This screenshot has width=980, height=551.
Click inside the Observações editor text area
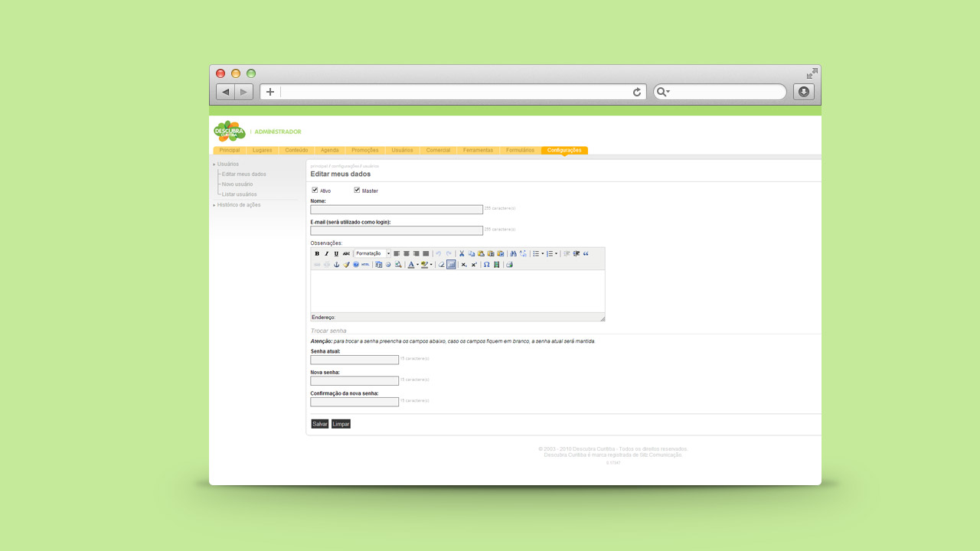pos(458,291)
